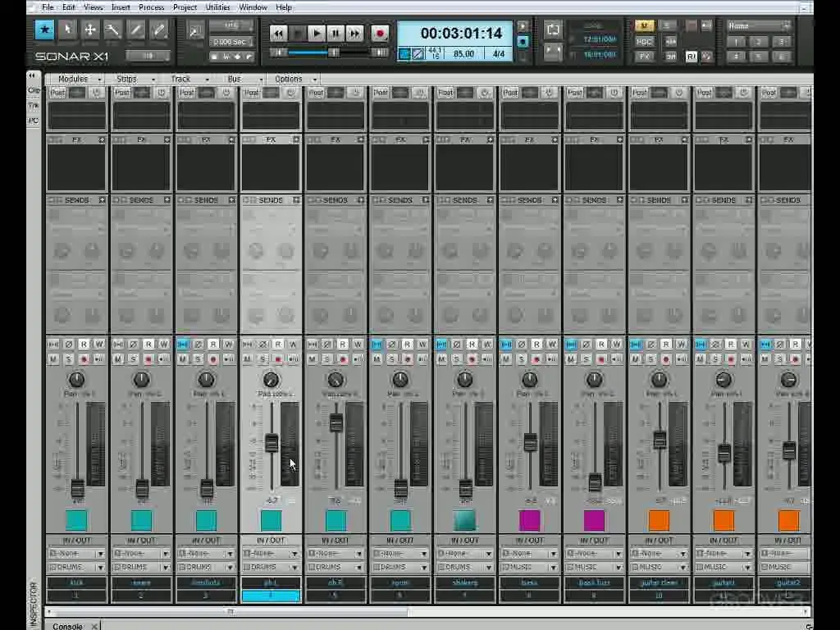Screen dimensions: 840x630
Task: Open the Process menu
Action: click(x=152, y=7)
